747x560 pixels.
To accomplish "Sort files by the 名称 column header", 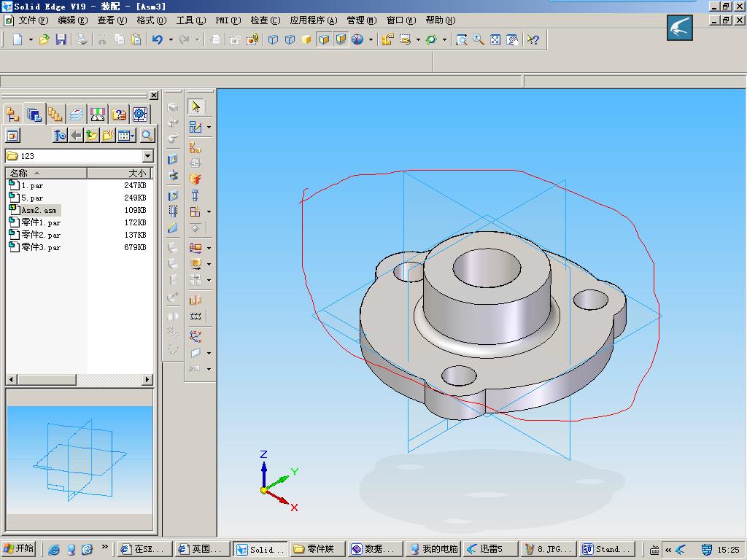I will pos(46,173).
